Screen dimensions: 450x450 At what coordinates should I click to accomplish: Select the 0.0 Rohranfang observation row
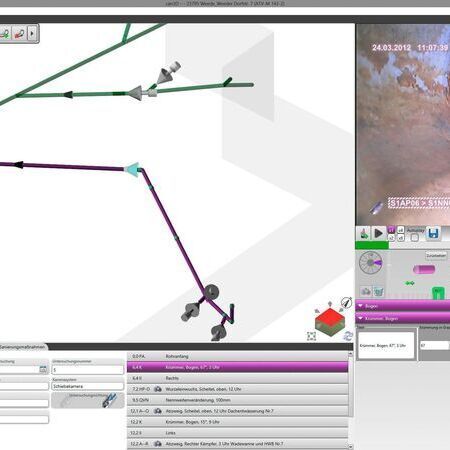pyautogui.click(x=237, y=356)
